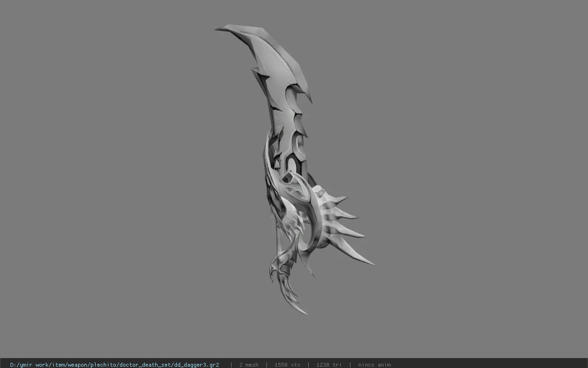Click the "1550 vtx" vertex count
The width and height of the screenshot is (588, 368).
tap(287, 365)
